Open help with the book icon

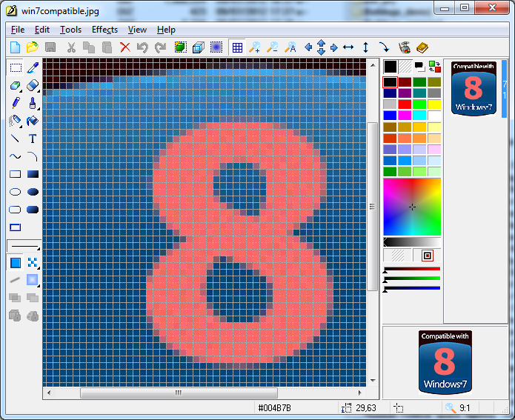(422, 47)
